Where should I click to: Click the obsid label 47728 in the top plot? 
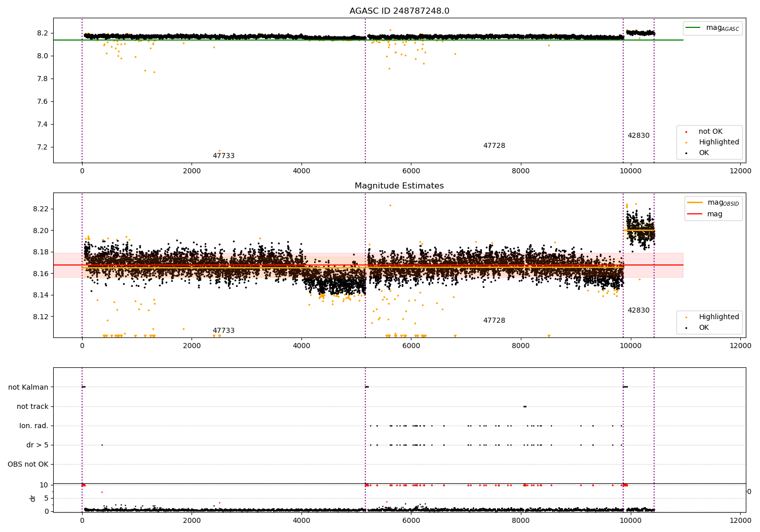(494, 146)
